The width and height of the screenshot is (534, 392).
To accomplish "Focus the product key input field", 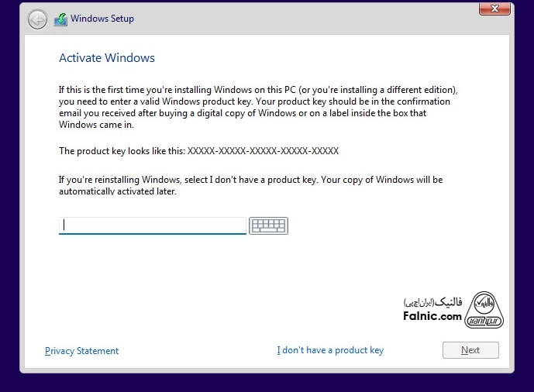I will click(x=153, y=225).
